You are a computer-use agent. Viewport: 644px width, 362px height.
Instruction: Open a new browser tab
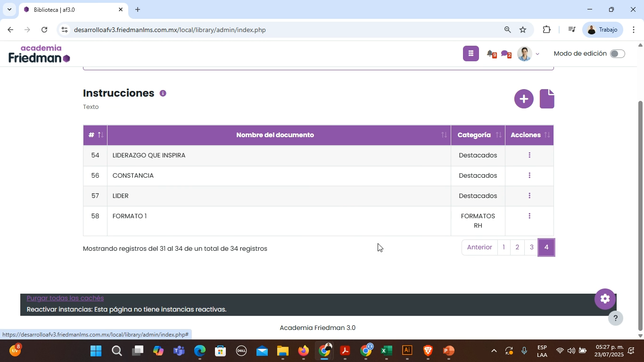click(138, 9)
